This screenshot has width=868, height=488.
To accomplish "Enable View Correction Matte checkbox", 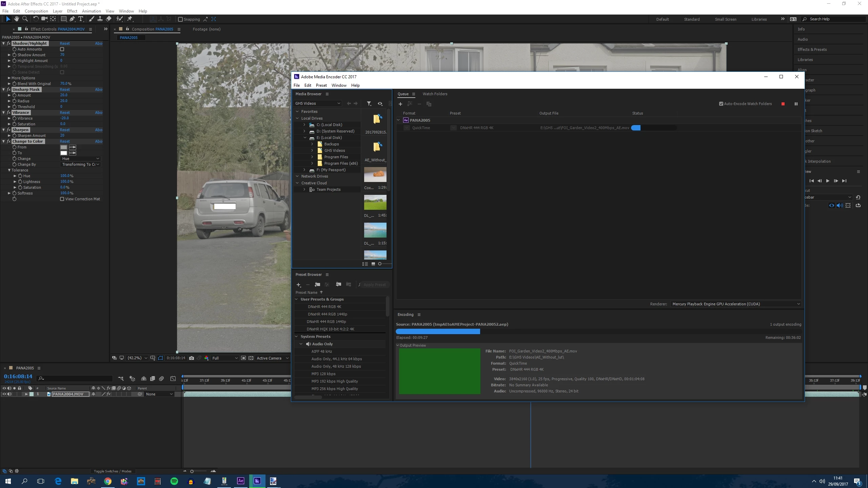I will pos(62,199).
